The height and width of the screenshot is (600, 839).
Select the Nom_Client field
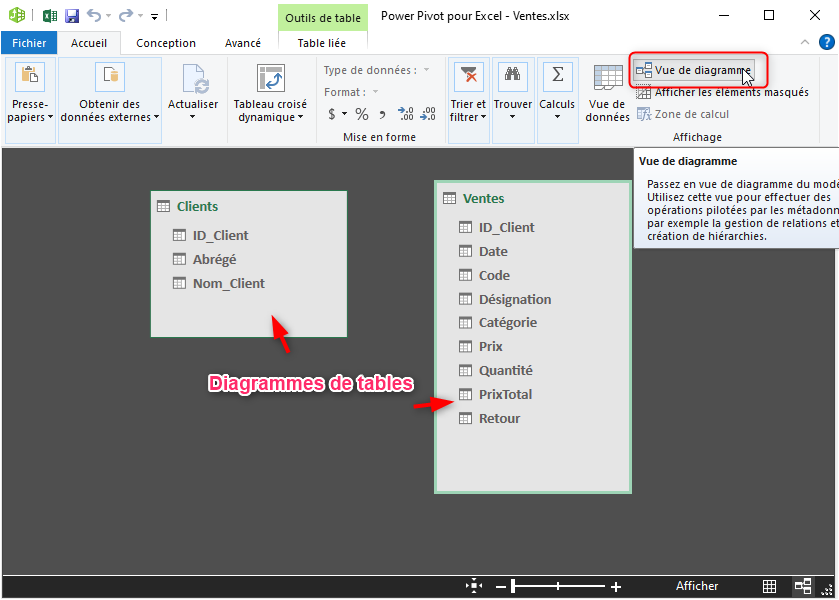pyautogui.click(x=228, y=284)
